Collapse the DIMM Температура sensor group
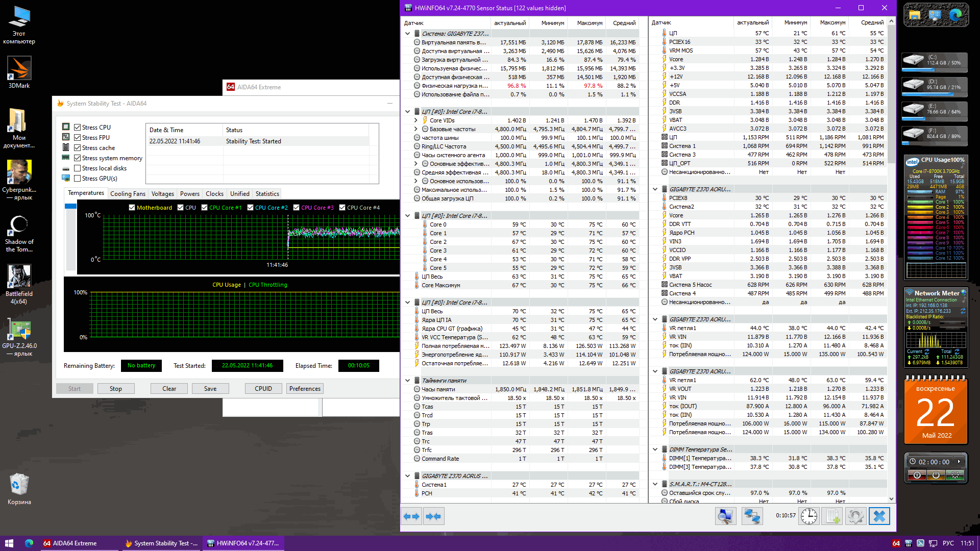Screen dimensions: 980x551 [655, 449]
